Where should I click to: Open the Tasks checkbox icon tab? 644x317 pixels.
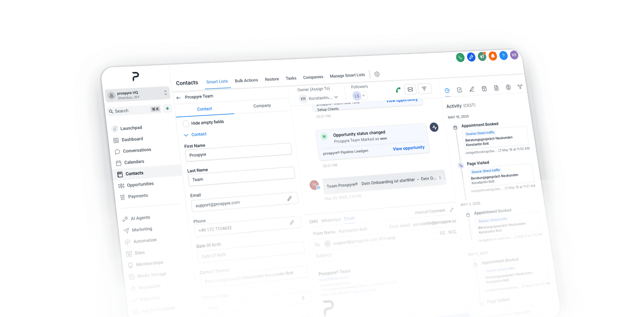460,90
